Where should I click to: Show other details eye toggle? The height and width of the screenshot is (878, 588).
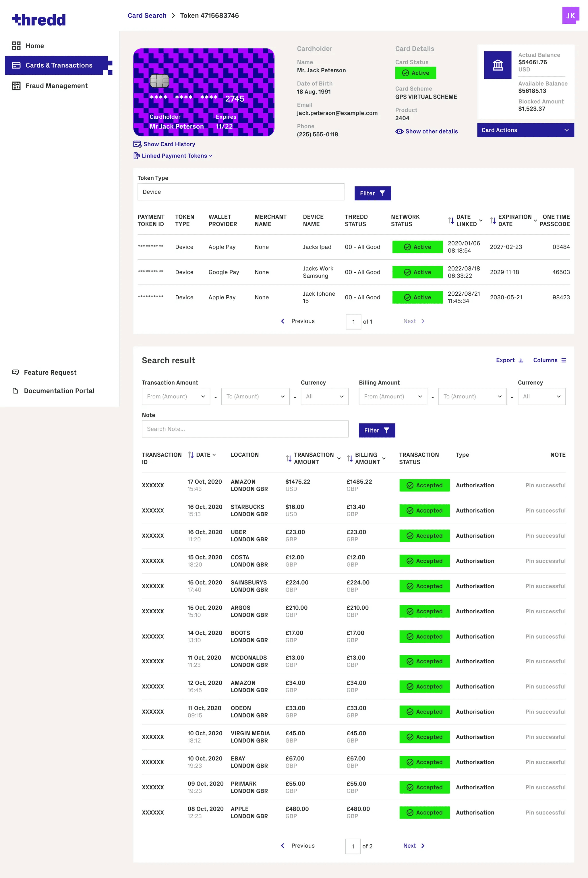point(399,131)
